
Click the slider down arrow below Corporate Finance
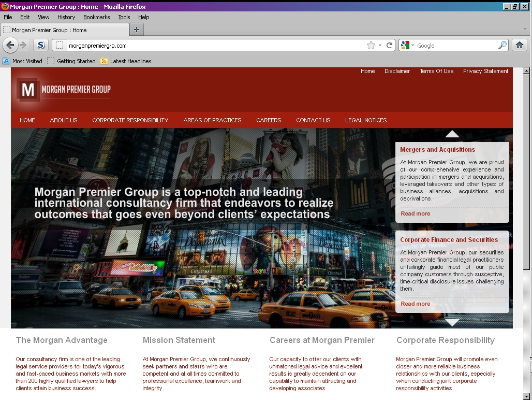point(452,322)
